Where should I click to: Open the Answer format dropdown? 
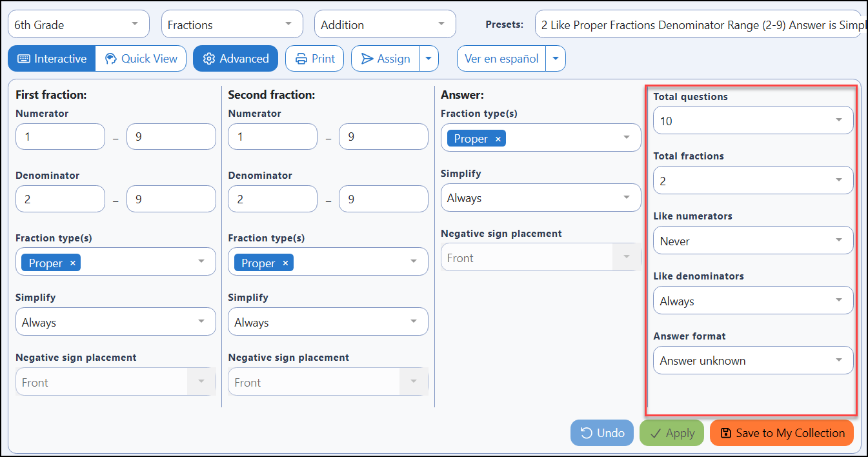[x=753, y=360]
